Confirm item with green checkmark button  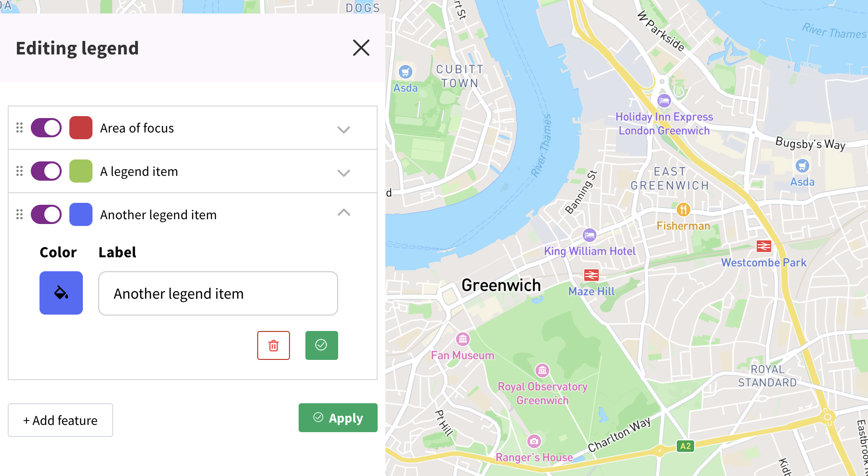pos(321,345)
